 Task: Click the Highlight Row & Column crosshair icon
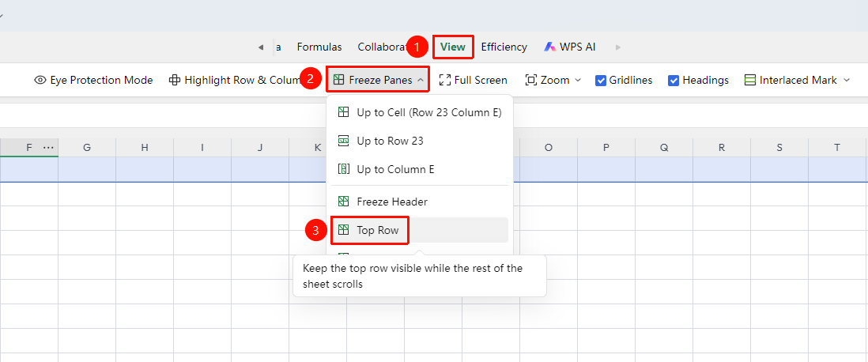pyautogui.click(x=175, y=81)
